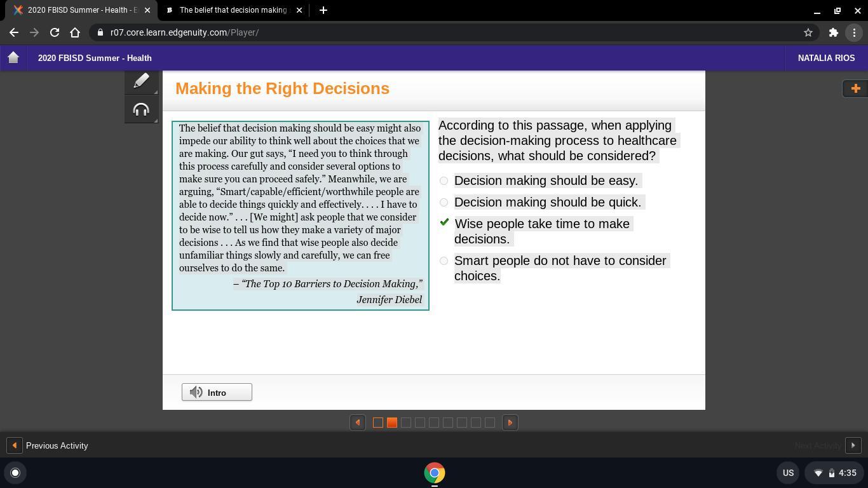
Task: Click the author name Jennifer Diebel
Action: [x=389, y=300]
